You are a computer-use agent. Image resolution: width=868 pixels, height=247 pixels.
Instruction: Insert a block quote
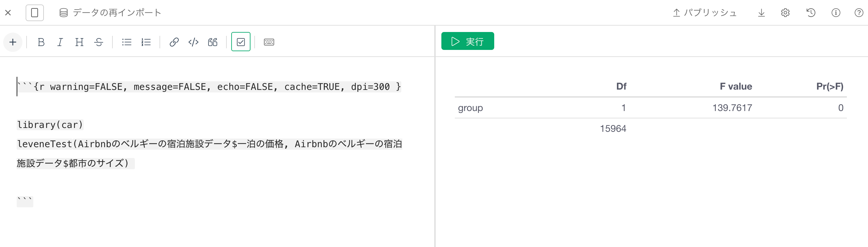[213, 42]
